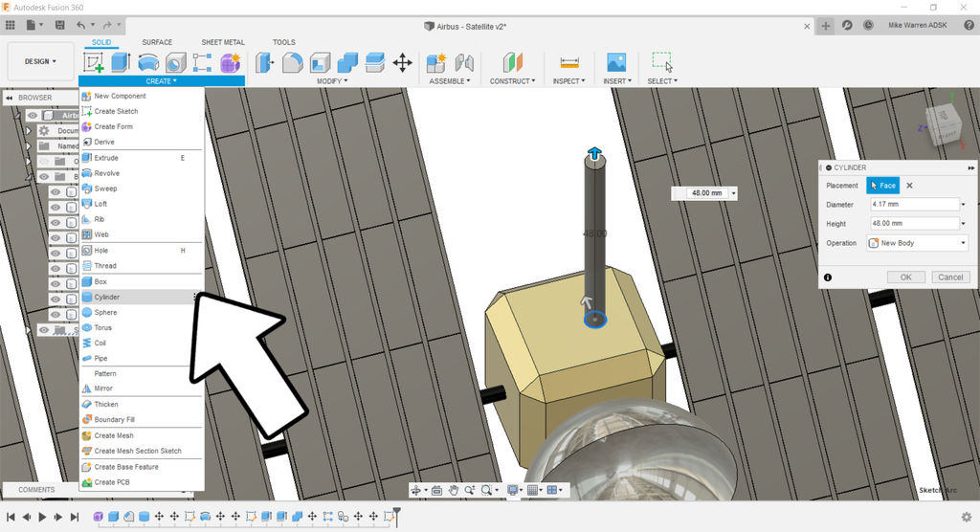Open the DESIGN workspace dropdown

click(x=40, y=61)
